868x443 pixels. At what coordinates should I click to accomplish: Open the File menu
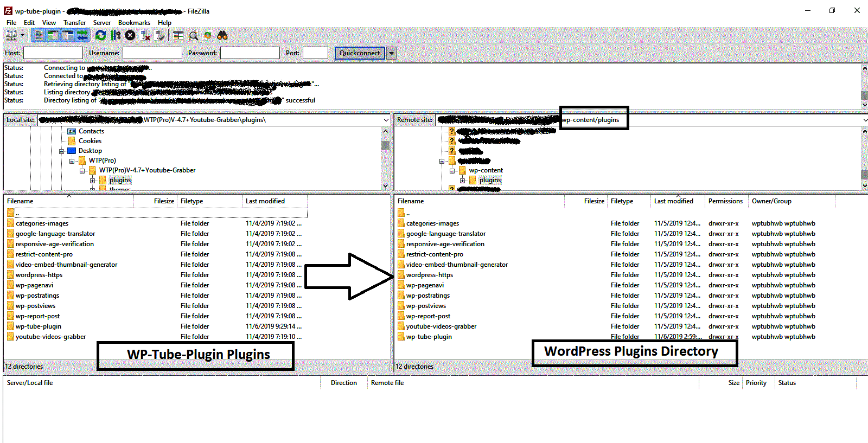(11, 23)
